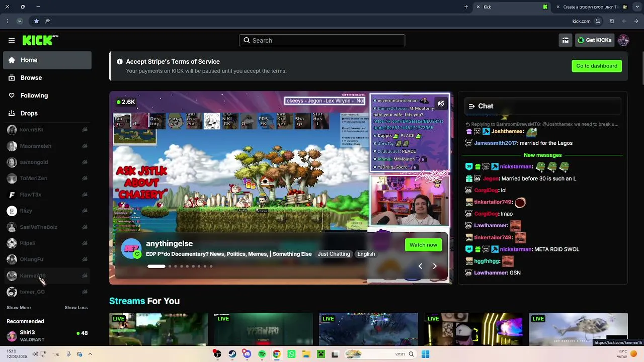Click offline icon next to asmongold

click(85, 162)
